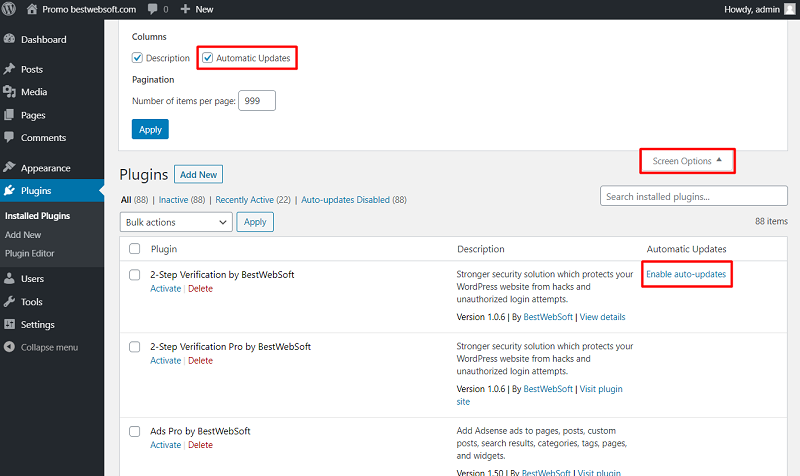The height and width of the screenshot is (476, 800).
Task: Open the WordPress logo menu
Action: [x=9, y=9]
